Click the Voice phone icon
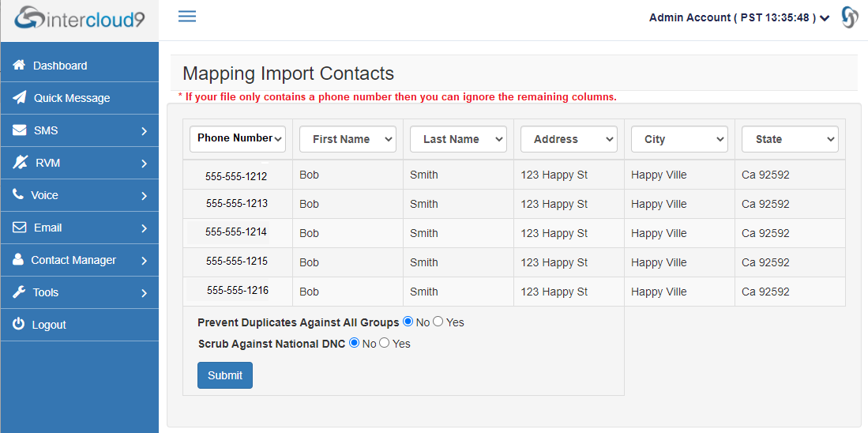868x433 pixels. (x=18, y=194)
